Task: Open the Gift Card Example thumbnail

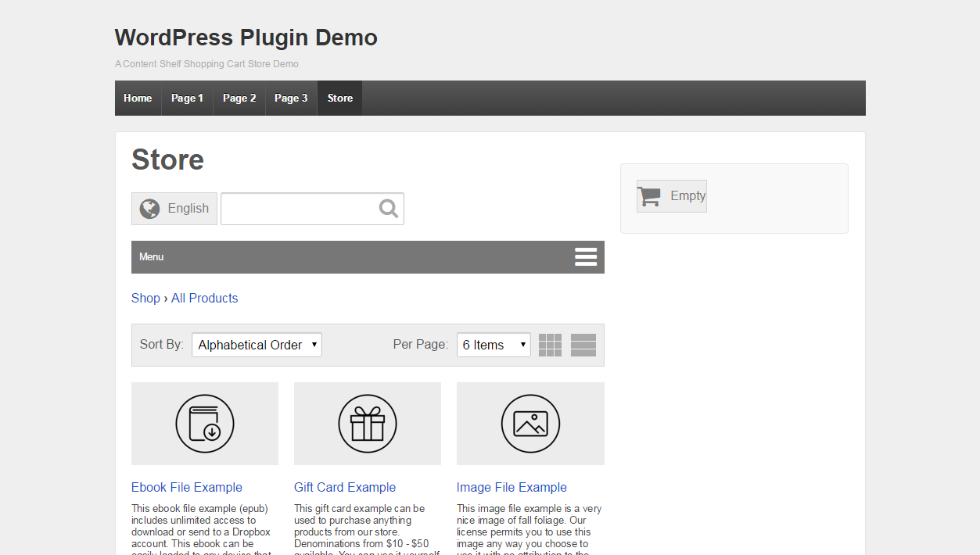Action: 368,424
